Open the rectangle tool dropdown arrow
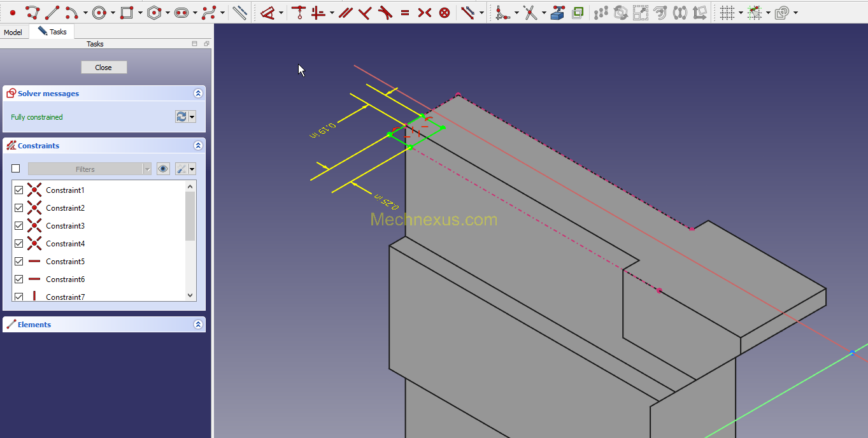Viewport: 868px width, 438px height. click(140, 13)
